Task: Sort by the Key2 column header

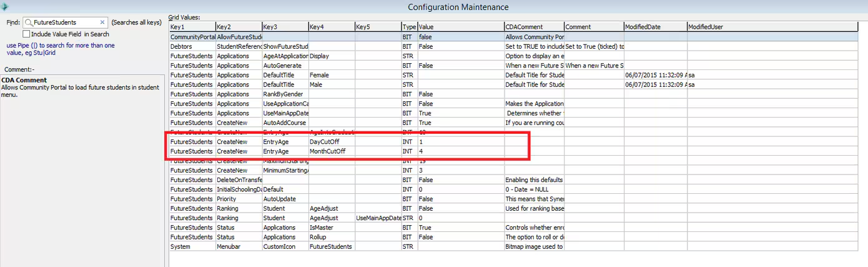Action: [239, 27]
